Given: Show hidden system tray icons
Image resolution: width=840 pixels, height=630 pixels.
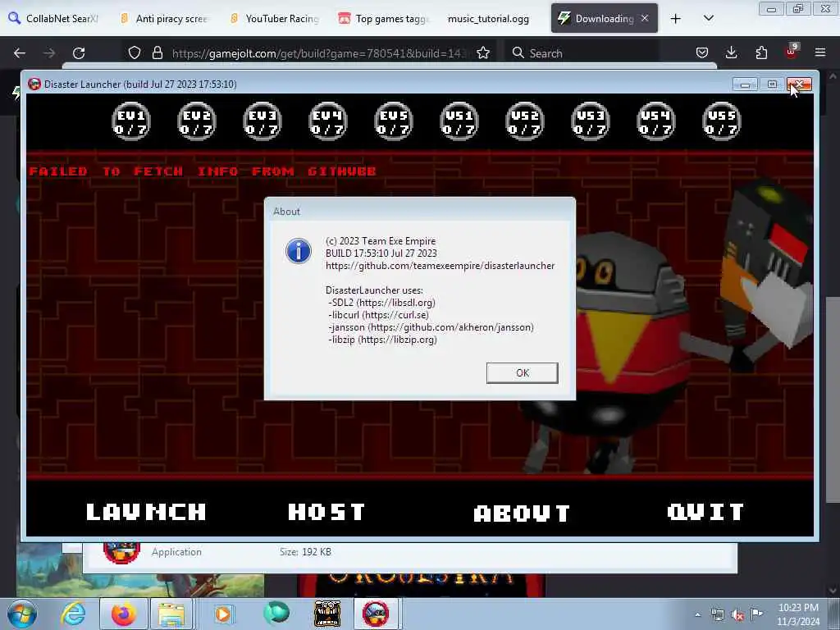Looking at the screenshot, I should [x=697, y=615].
